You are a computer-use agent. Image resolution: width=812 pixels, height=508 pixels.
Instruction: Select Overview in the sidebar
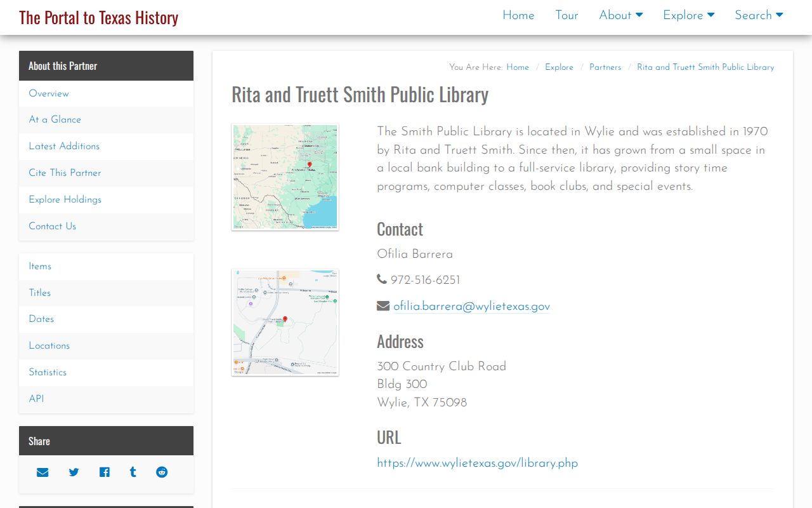[x=106, y=93]
